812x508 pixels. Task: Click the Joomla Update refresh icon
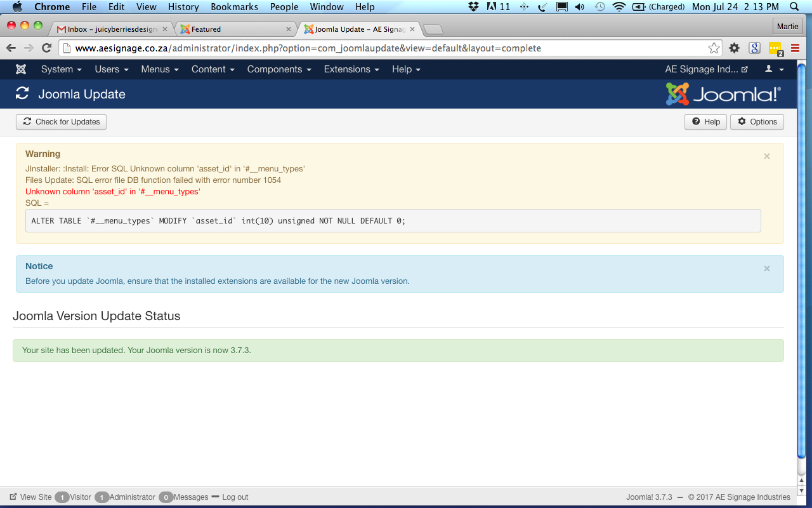pyautogui.click(x=22, y=93)
